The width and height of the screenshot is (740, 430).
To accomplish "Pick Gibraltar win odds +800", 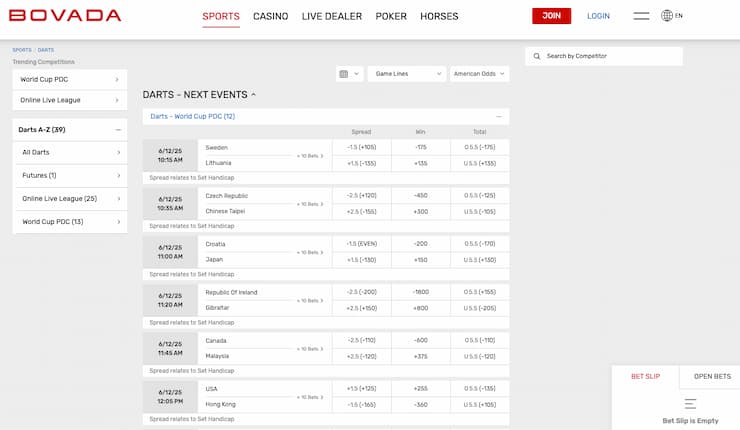I will point(420,308).
